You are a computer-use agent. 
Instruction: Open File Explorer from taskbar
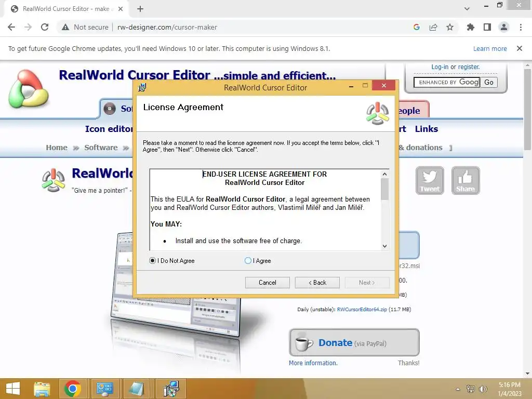(42, 389)
